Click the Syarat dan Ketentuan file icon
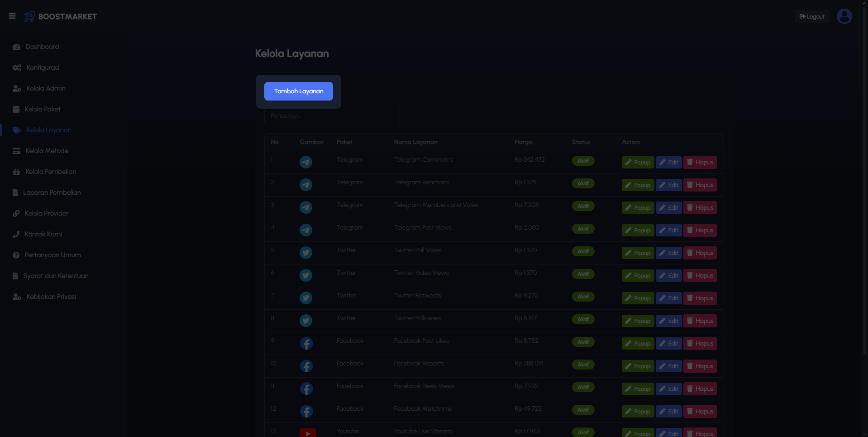The height and width of the screenshot is (437, 868). point(15,276)
